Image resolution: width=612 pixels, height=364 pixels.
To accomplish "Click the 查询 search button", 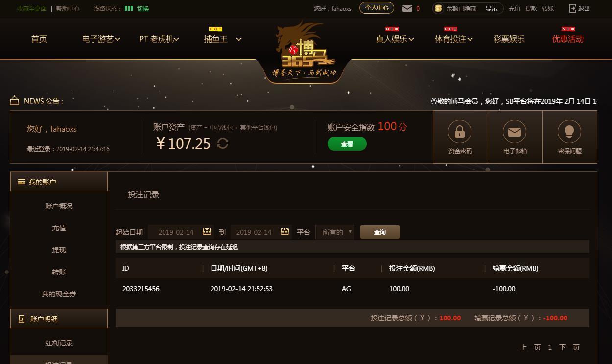I will pyautogui.click(x=380, y=232).
